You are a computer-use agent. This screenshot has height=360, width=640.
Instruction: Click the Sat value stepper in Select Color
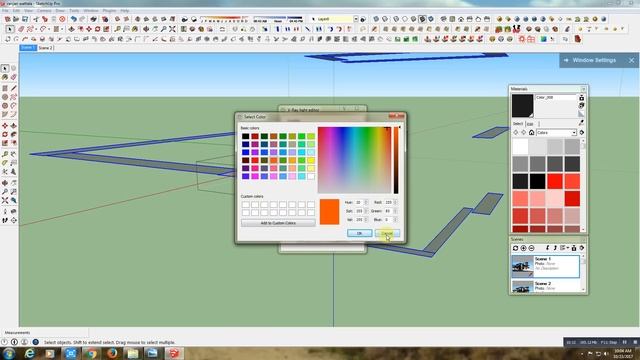click(366, 211)
